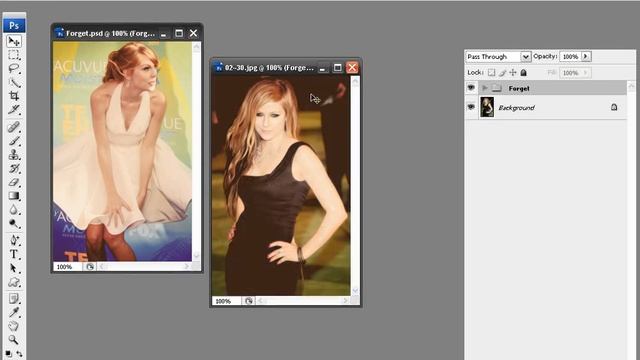
Task: Click Forget.psd horizontal scrollbar left arrow
Action: 102,267
